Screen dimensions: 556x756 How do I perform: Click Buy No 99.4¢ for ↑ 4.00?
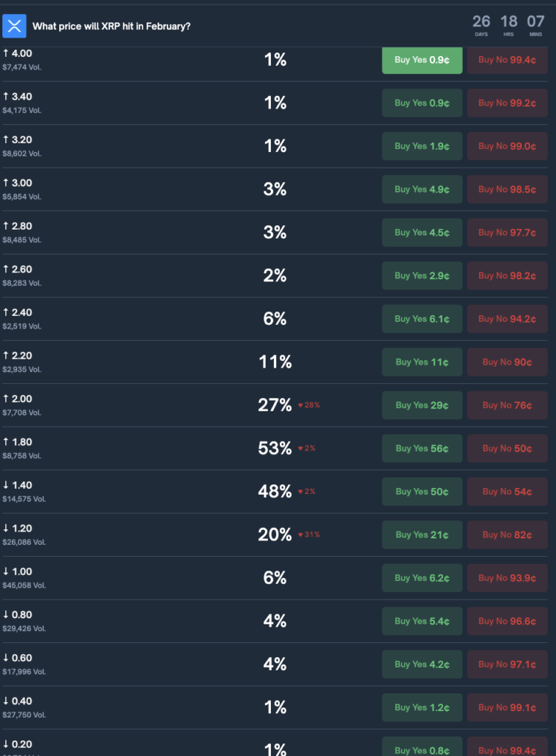coord(507,60)
